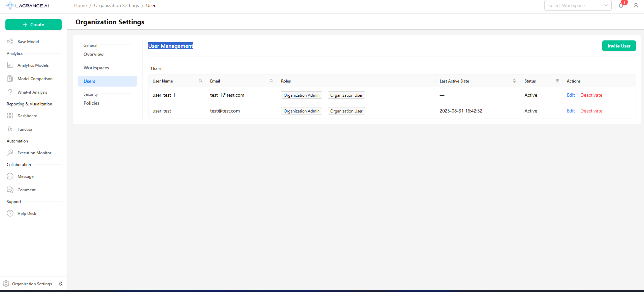This screenshot has width=644, height=292.
Task: Click the Help Desk question-circle icon
Action: pos(10,213)
